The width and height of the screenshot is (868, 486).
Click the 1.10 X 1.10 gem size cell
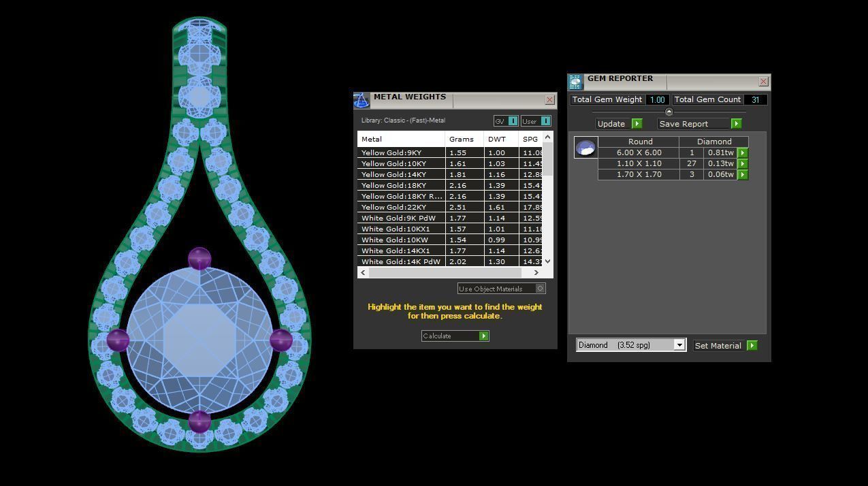[639, 164]
